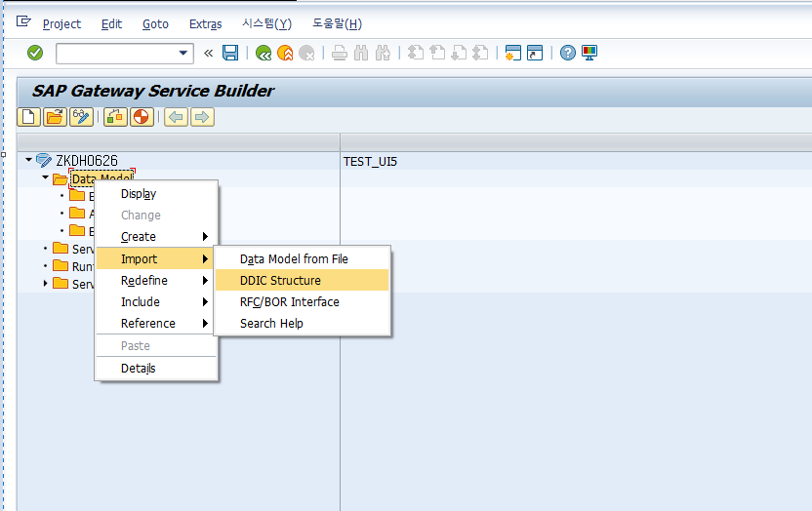Viewport: 812px width, 511px height.
Task: Select Data Model from File
Action: [x=302, y=258]
